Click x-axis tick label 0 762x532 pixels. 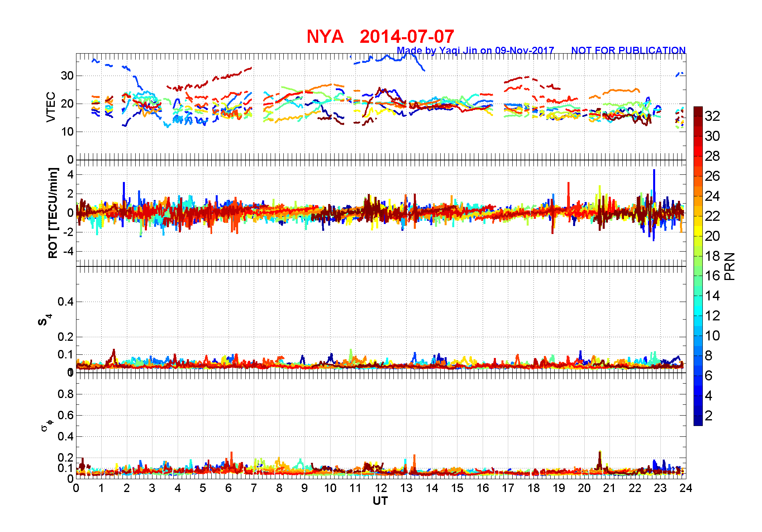(76, 488)
